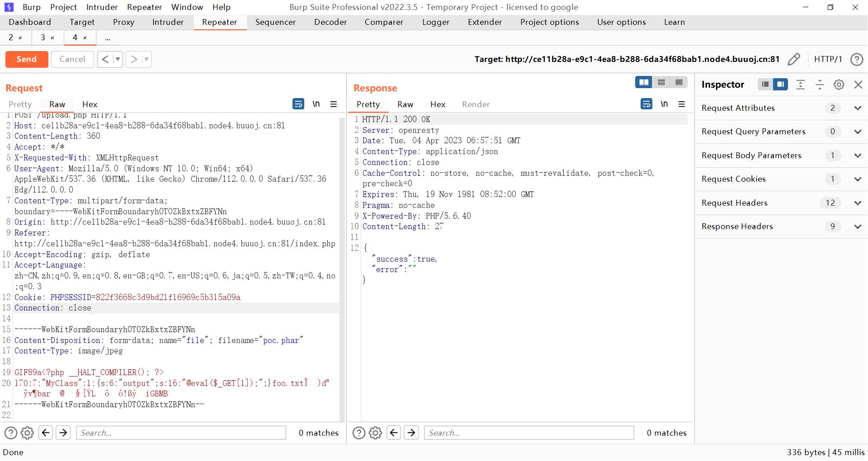Image resolution: width=868 pixels, height=461 pixels.
Task: Close Repeater tab 3
Action: click(52, 38)
